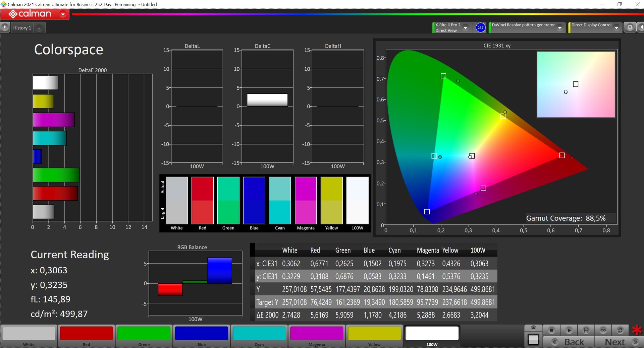Image resolution: width=644 pixels, height=348 pixels.
Task: Open Direct Display Control dropdown
Action: coord(616,28)
